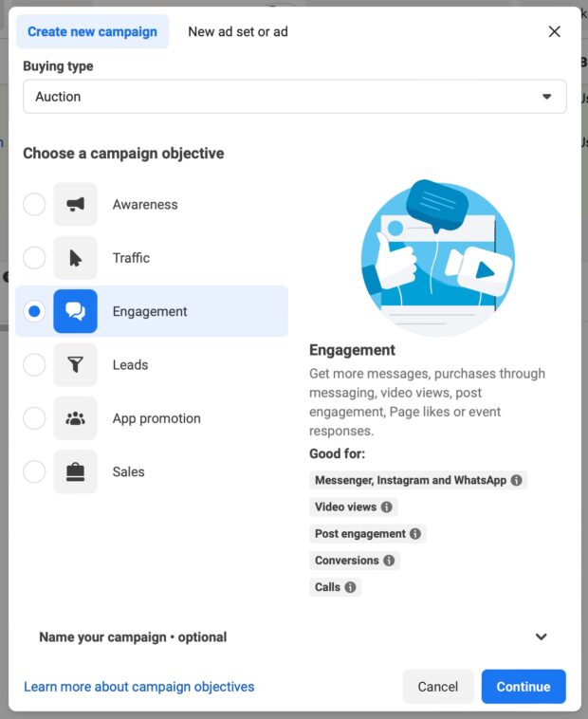Open the Buying type Auction dropdown
Screen dimensions: 588x719
click(x=295, y=97)
